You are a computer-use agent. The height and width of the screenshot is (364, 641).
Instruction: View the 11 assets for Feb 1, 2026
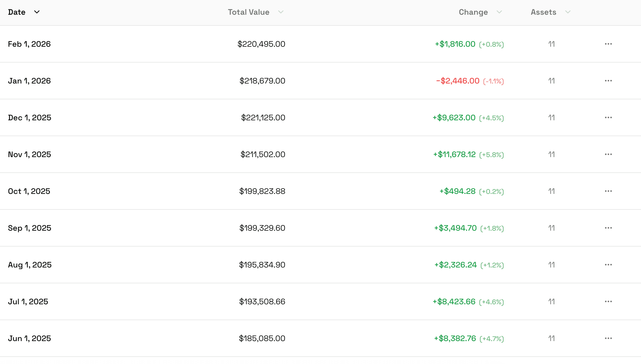tap(551, 44)
